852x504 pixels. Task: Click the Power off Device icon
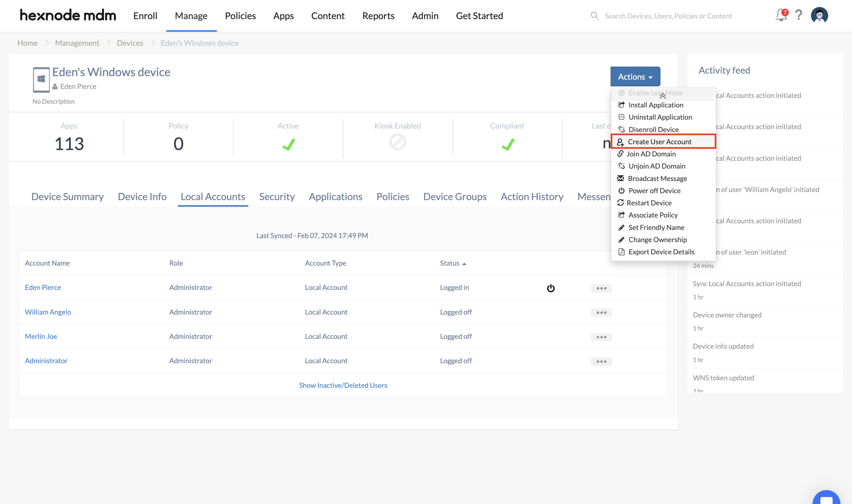pyautogui.click(x=621, y=190)
